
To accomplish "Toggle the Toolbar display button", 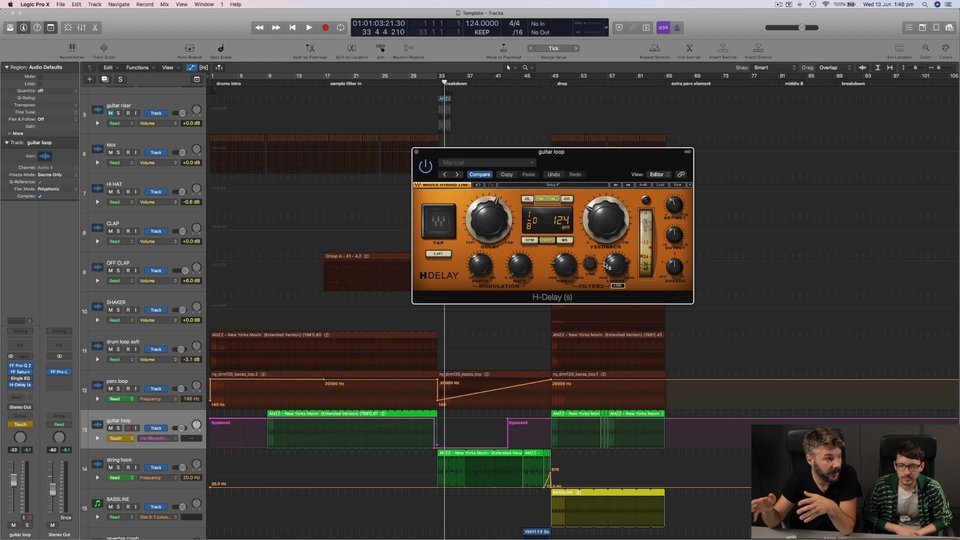I will 51,28.
